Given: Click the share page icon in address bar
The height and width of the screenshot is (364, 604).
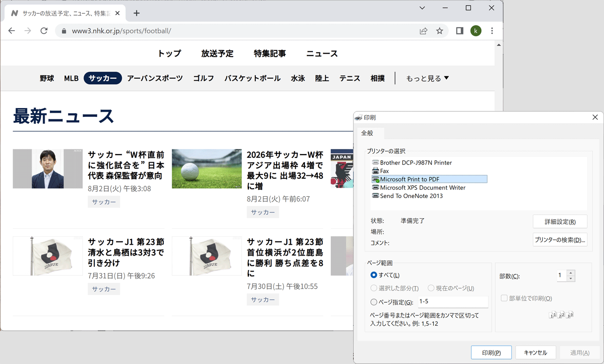Looking at the screenshot, I should (423, 31).
